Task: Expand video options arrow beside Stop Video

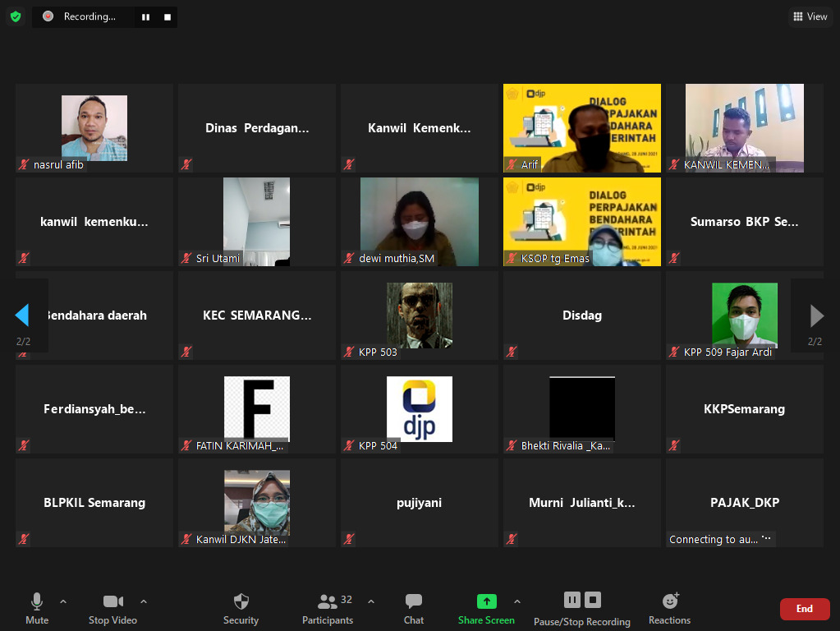Action: click(144, 601)
